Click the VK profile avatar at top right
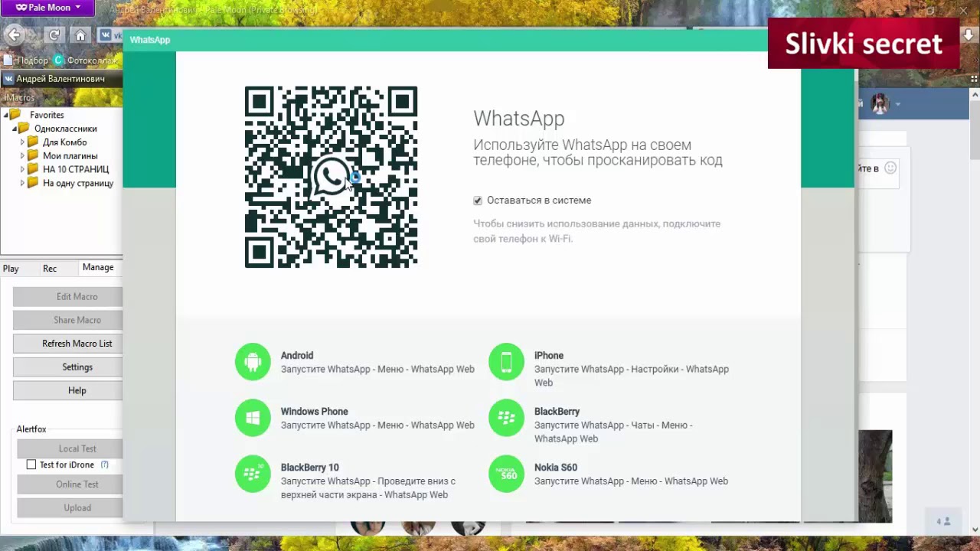 pyautogui.click(x=880, y=104)
